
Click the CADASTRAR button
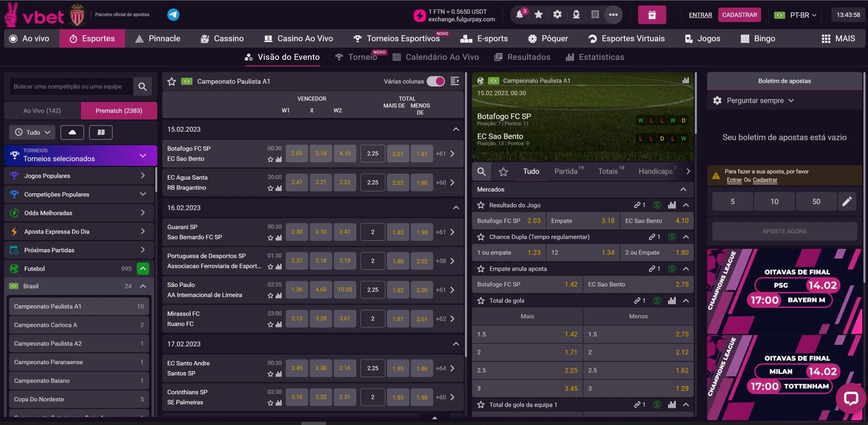[x=740, y=14]
